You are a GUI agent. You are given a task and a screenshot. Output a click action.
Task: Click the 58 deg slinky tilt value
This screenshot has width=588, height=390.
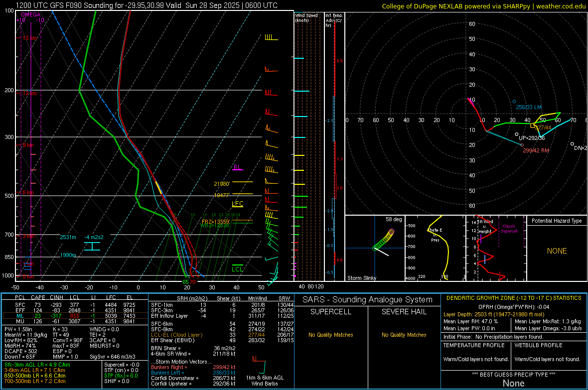click(x=394, y=219)
